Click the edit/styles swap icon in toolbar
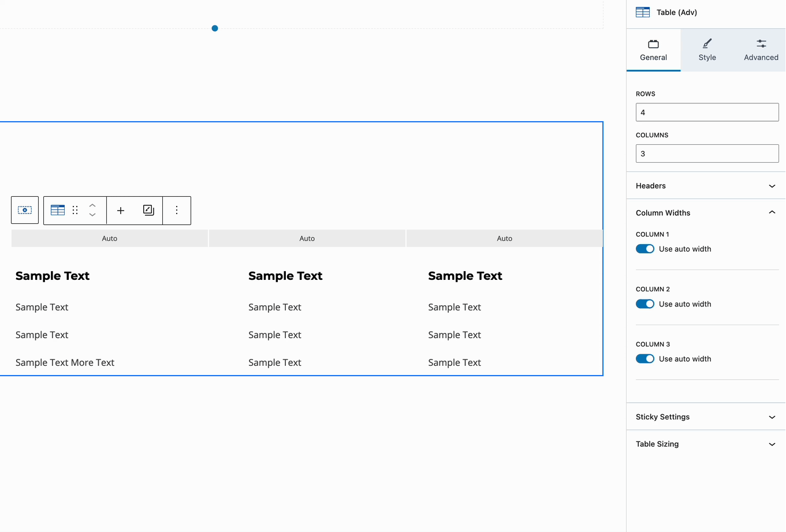Viewport: 786px width, 532px height. 148,210
